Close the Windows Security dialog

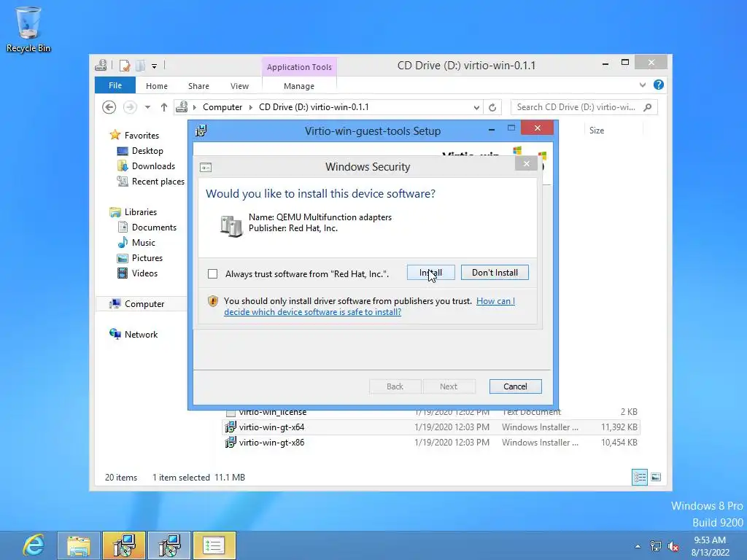pos(527,164)
